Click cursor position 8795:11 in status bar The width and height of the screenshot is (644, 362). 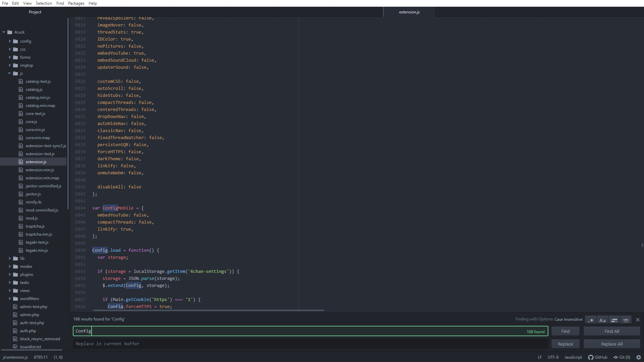coord(41,357)
